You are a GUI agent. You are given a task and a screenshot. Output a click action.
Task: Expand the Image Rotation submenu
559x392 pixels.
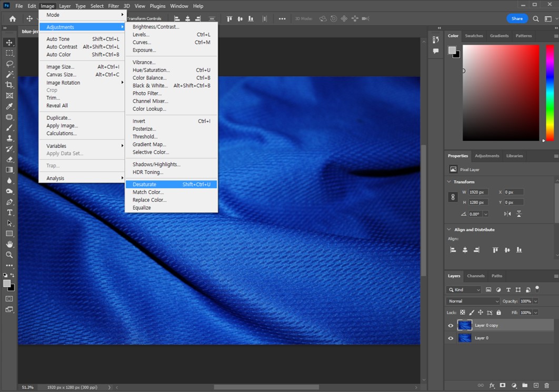click(x=82, y=83)
